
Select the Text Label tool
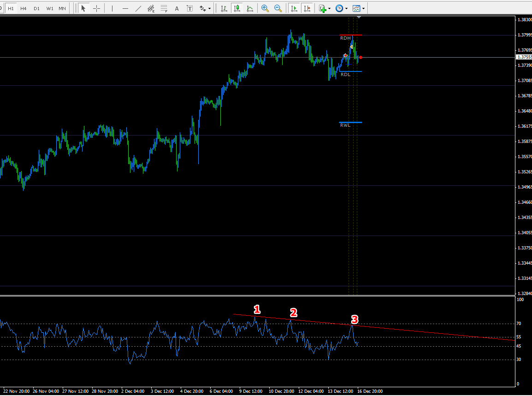(189, 8)
